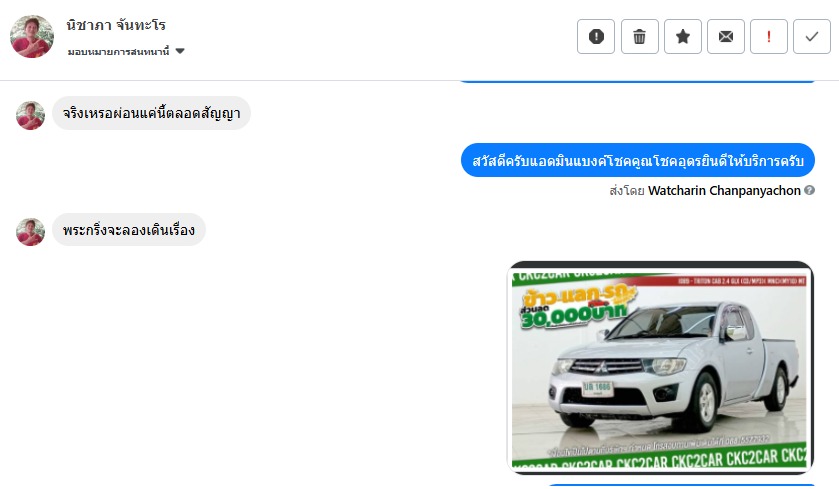Click blue greeting message bubble สวัสดีครับ

[x=638, y=161]
